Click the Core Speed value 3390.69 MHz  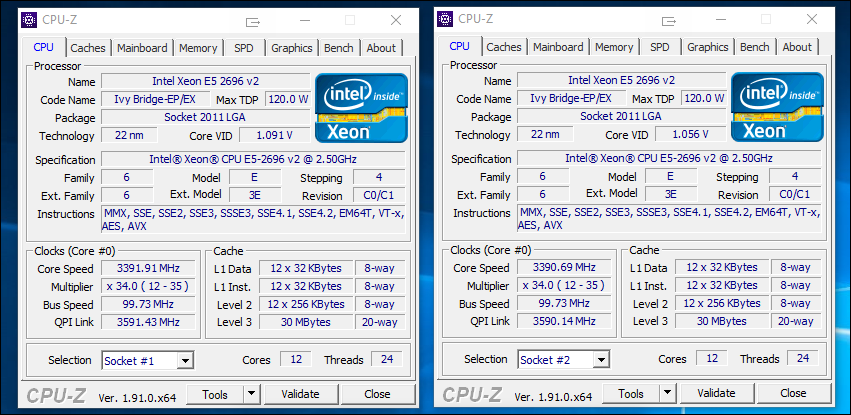click(x=563, y=267)
